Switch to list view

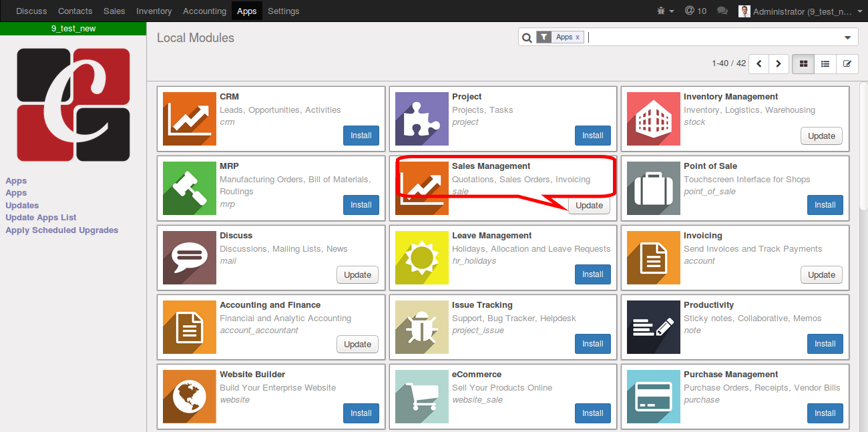(825, 64)
